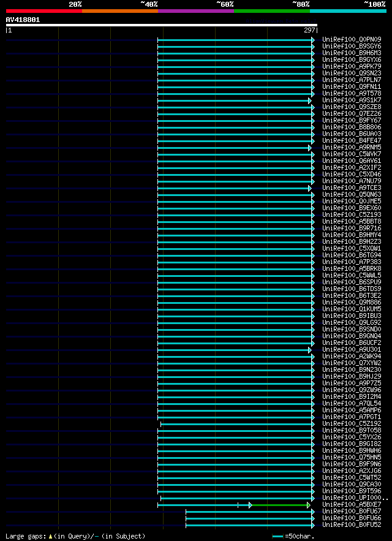Select the UniRef100_B6SPU9 hit label

(x=352, y=282)
